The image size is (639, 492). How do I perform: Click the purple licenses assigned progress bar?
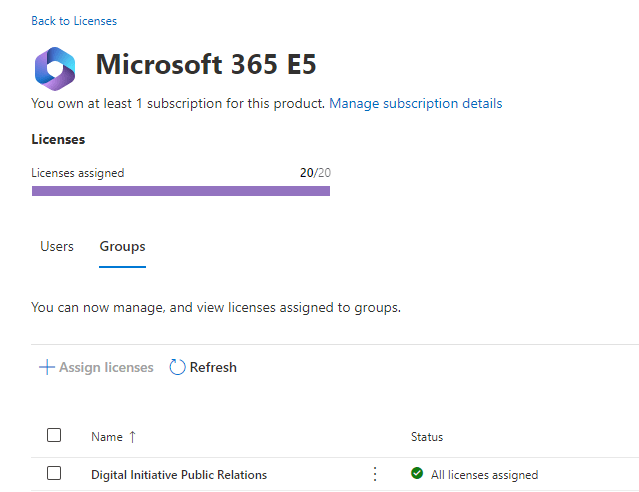click(x=181, y=190)
